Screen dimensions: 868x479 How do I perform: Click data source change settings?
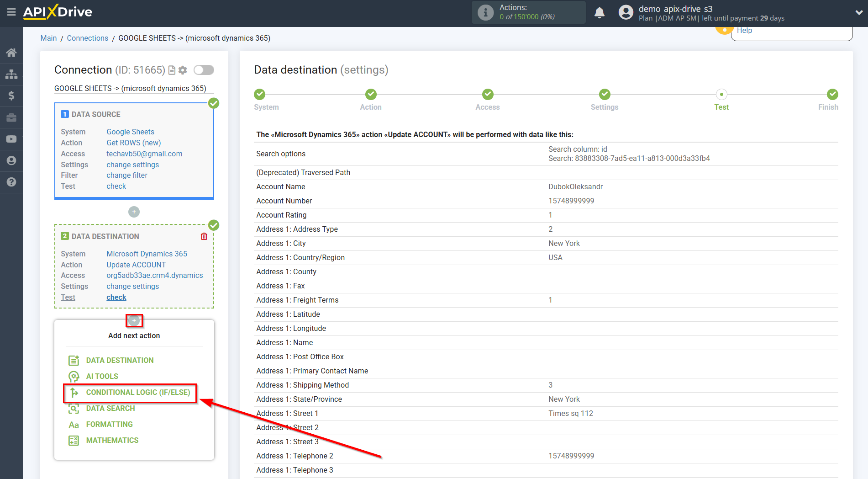[132, 165]
